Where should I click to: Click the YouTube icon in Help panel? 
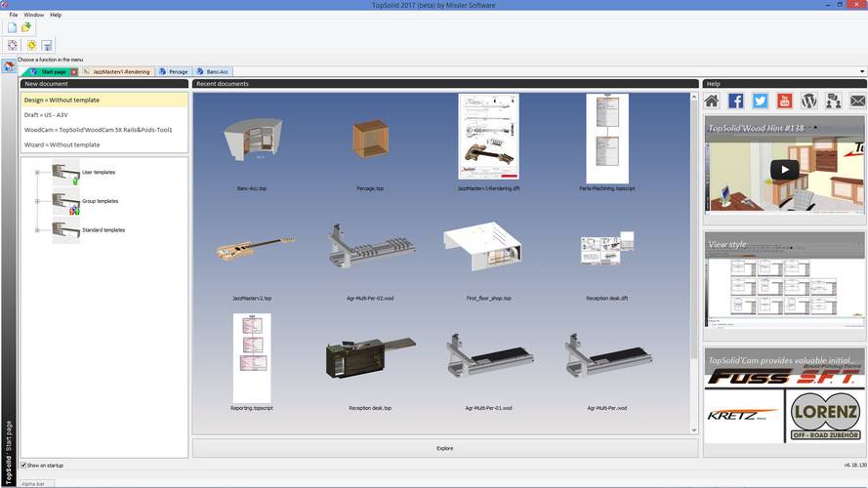pos(785,101)
